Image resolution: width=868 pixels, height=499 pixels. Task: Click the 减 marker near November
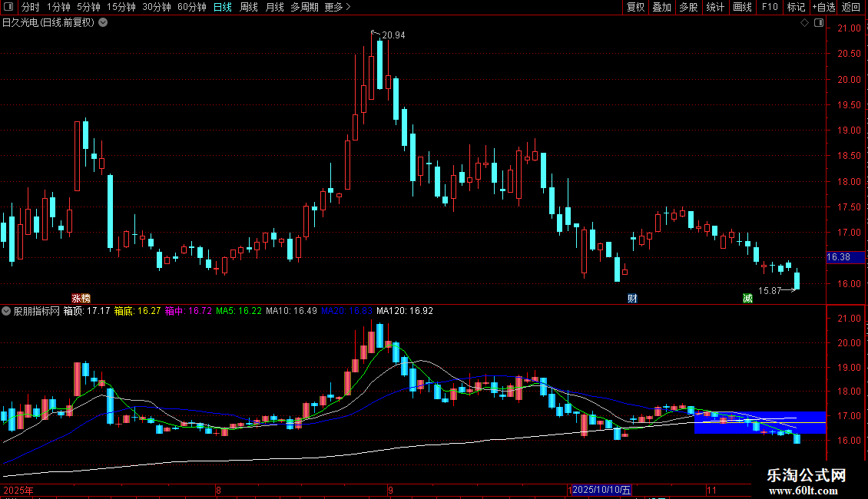(747, 298)
